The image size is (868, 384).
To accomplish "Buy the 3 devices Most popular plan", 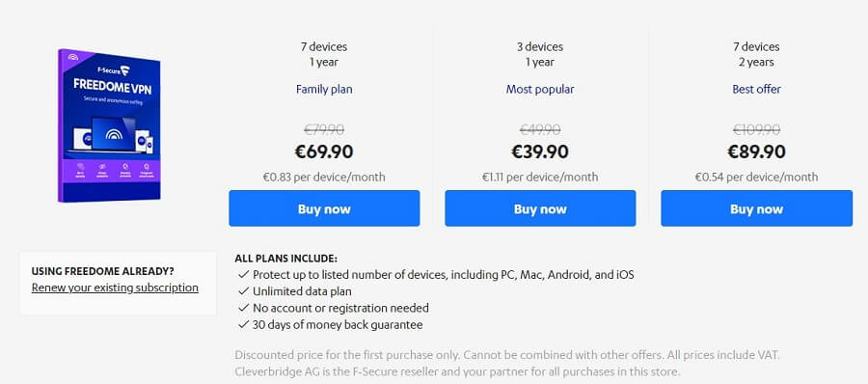I will coord(540,208).
